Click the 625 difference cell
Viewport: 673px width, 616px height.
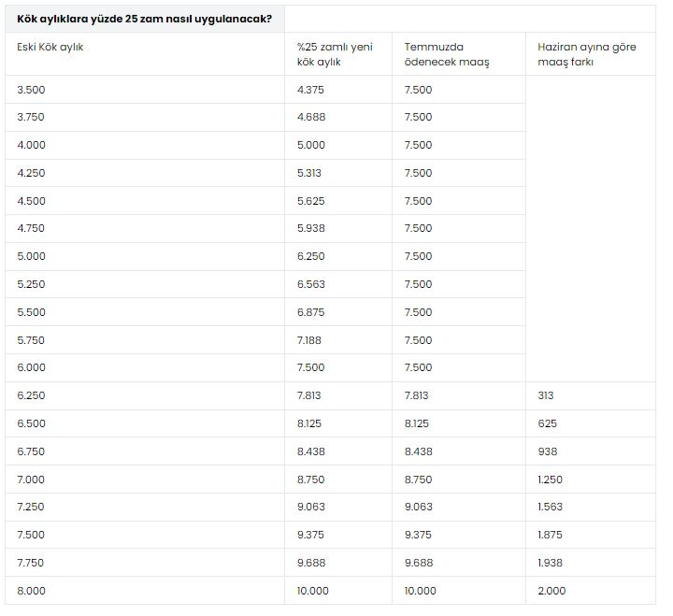(547, 423)
